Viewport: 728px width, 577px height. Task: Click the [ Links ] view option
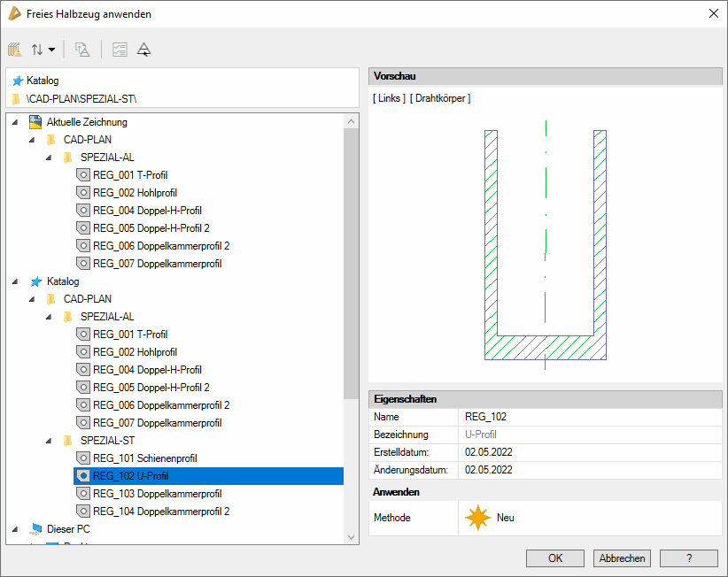coord(389,98)
